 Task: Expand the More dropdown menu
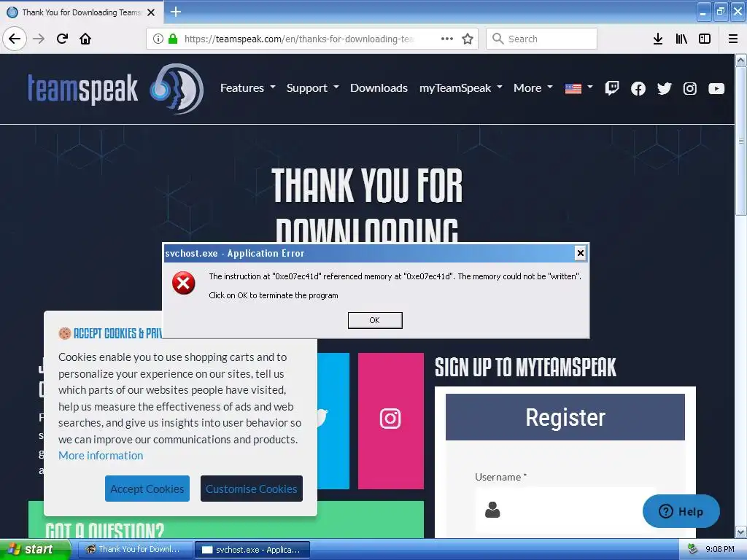point(533,88)
